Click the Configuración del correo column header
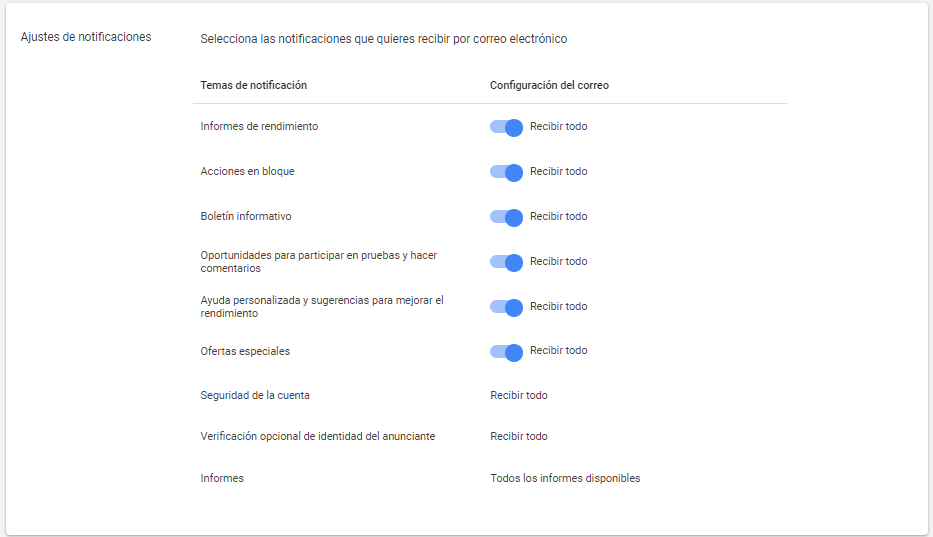This screenshot has width=933, height=537. 549,85
